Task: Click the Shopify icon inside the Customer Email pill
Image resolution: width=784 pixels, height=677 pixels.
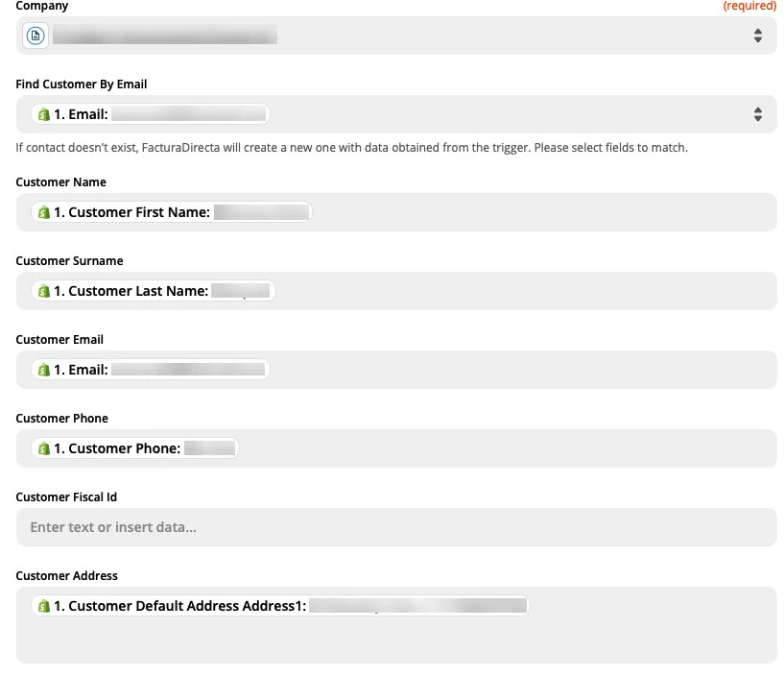Action: [x=43, y=369]
